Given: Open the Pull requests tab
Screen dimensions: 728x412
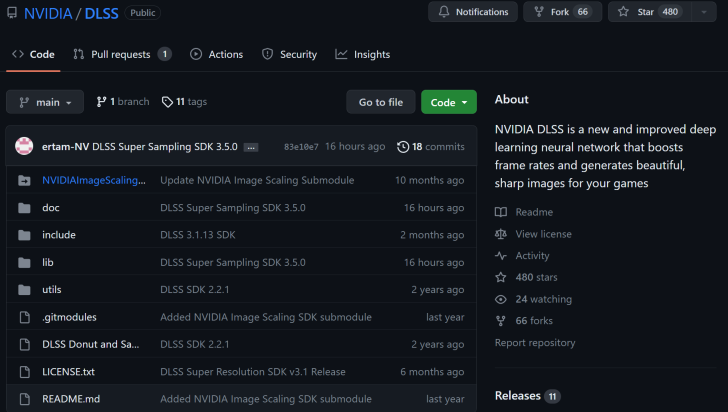Looking at the screenshot, I should (x=122, y=54).
